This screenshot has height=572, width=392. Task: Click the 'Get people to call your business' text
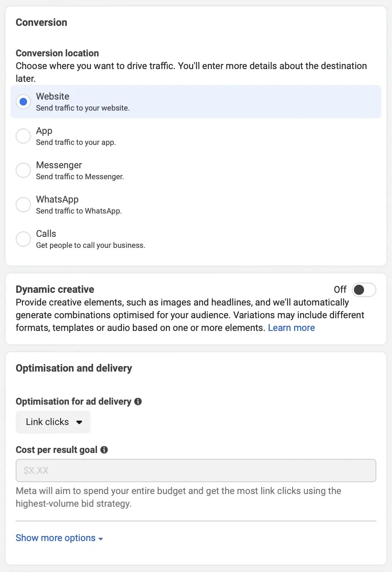pos(90,245)
